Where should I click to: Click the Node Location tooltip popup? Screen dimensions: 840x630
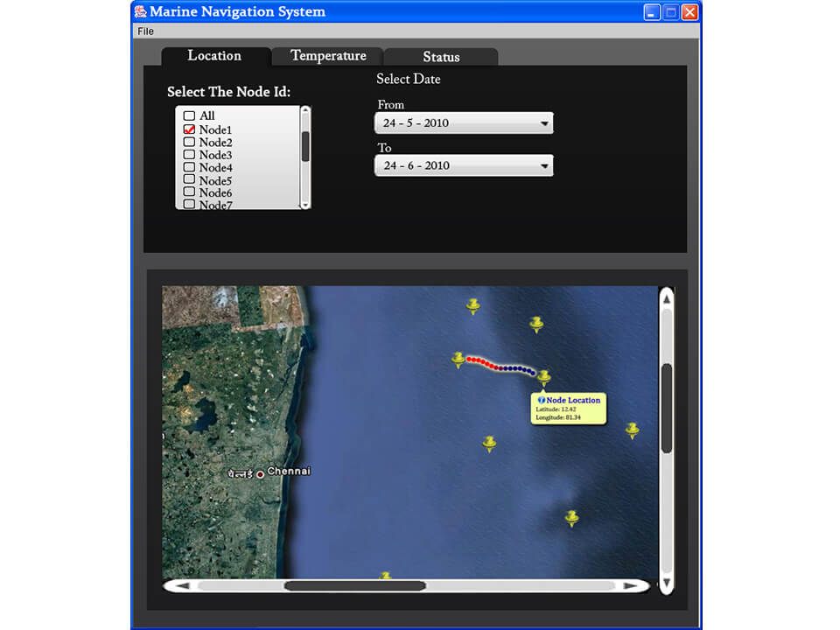(x=569, y=409)
